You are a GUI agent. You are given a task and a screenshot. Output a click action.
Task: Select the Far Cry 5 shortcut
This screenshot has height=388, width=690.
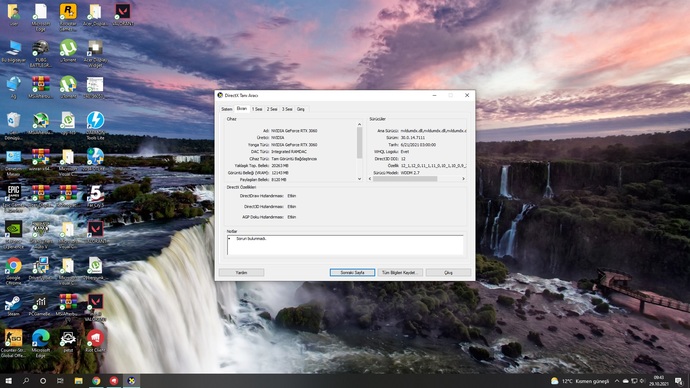(95, 196)
